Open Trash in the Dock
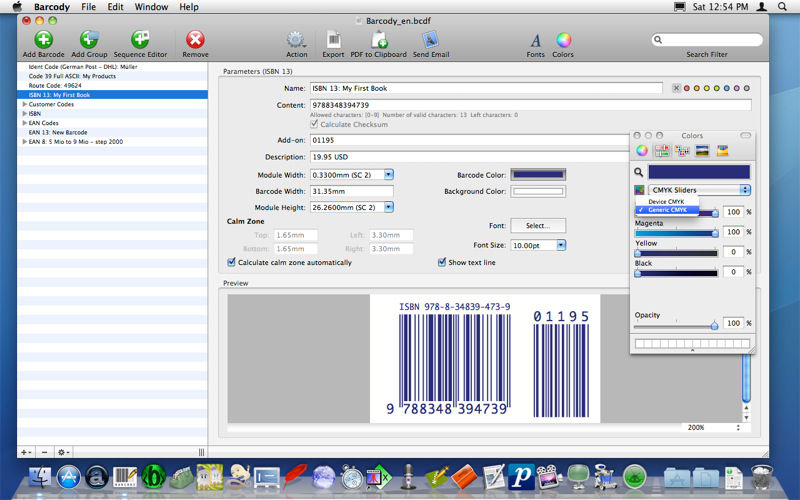 click(762, 478)
